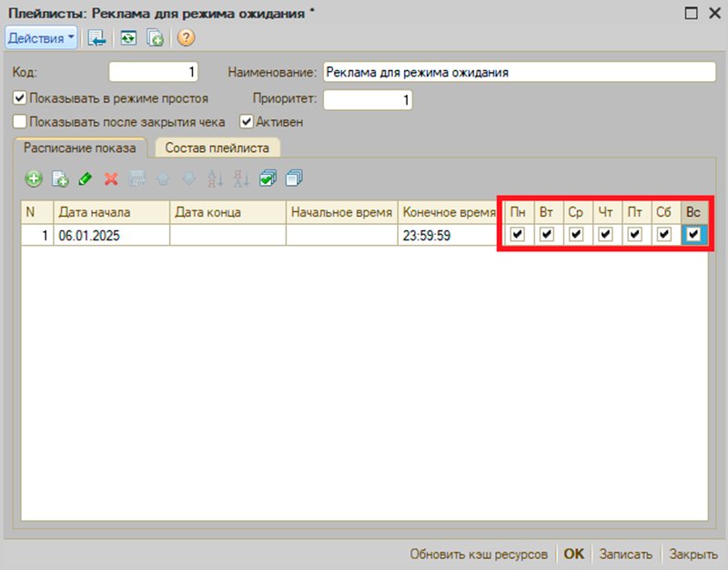728x570 pixels.
Task: Uncheck the Ср checkbox in row 1
Action: [576, 234]
